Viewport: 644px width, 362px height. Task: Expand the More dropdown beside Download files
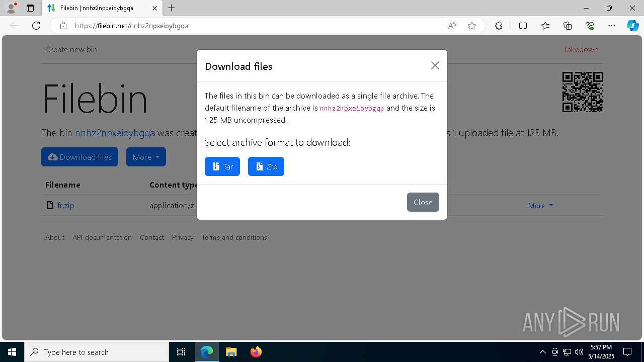(x=146, y=157)
